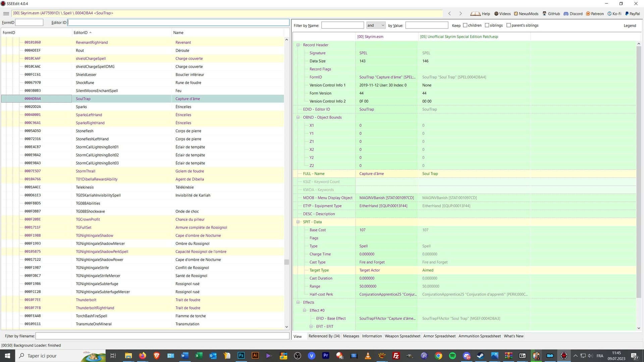Enable the Keep children checkbox

click(465, 25)
